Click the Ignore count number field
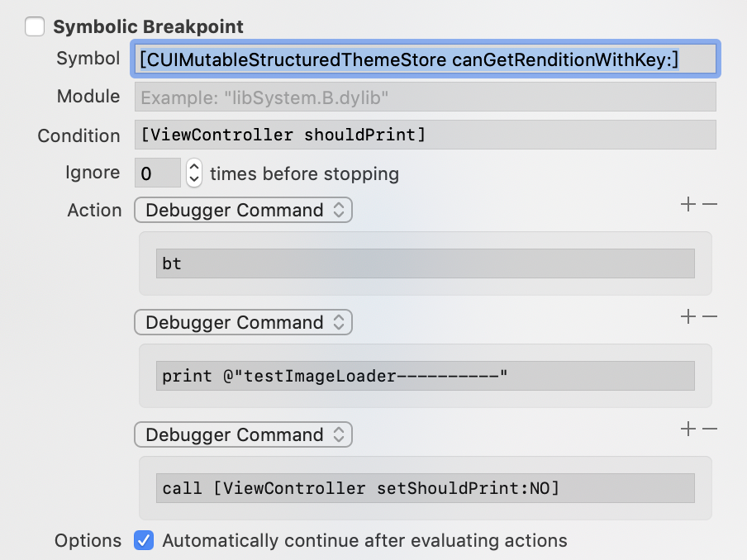Viewport: 747px width, 560px height. (x=157, y=173)
